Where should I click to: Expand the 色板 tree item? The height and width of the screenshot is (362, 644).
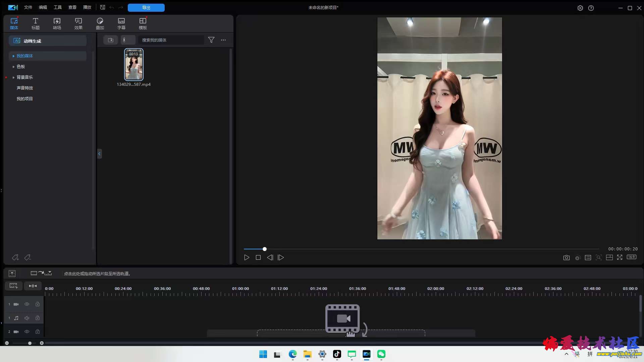coord(13,67)
